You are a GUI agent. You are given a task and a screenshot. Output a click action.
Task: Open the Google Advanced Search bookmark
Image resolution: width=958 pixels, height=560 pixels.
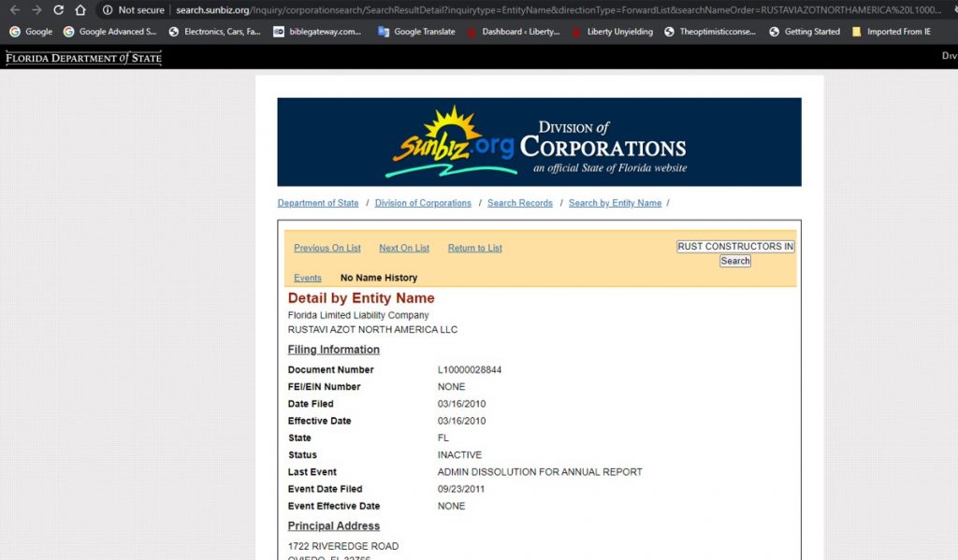click(x=110, y=31)
